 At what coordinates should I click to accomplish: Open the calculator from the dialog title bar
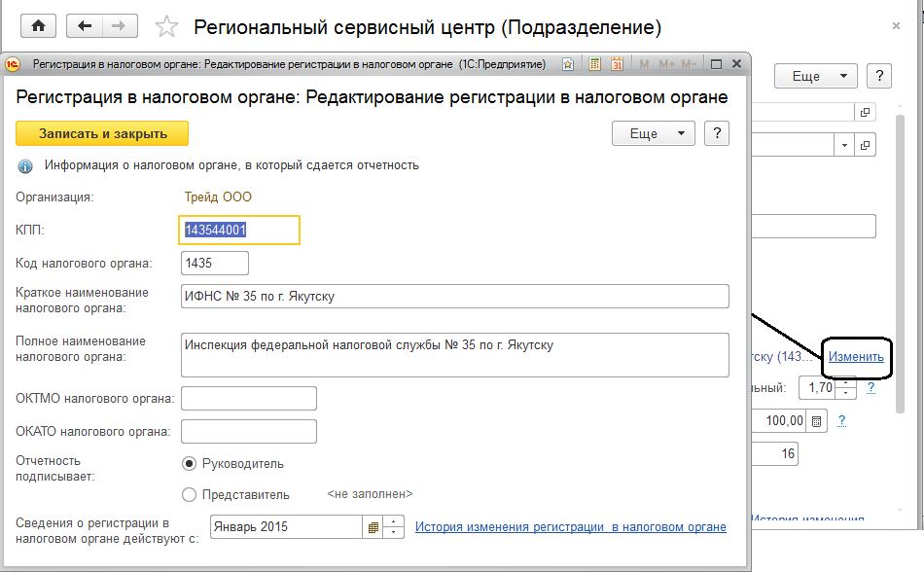[595, 64]
